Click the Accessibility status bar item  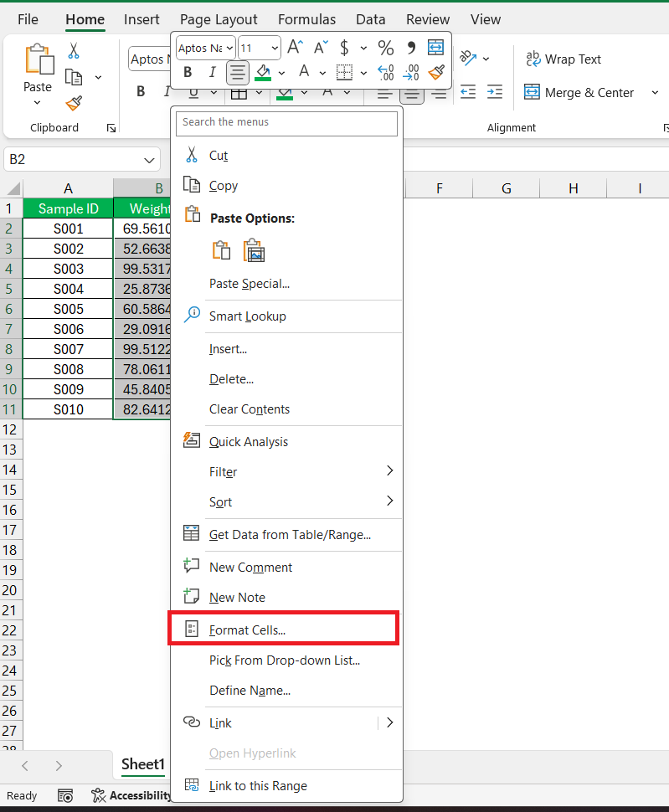tap(131, 795)
